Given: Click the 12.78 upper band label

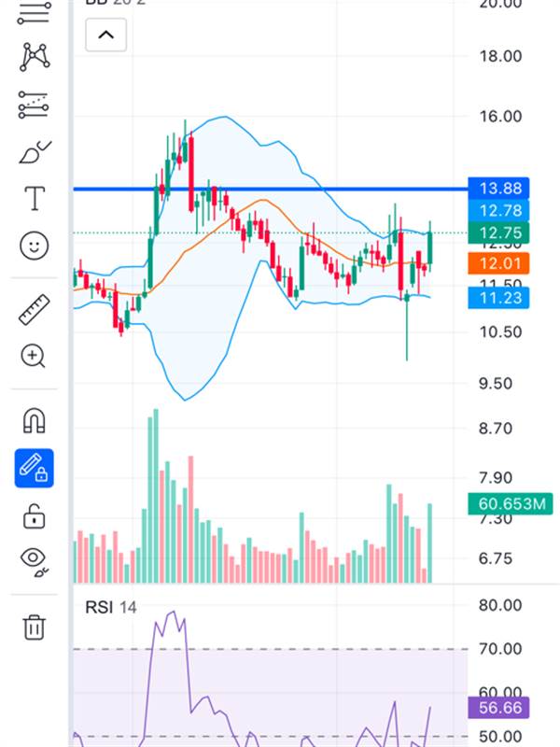Looking at the screenshot, I should pyautogui.click(x=498, y=211).
